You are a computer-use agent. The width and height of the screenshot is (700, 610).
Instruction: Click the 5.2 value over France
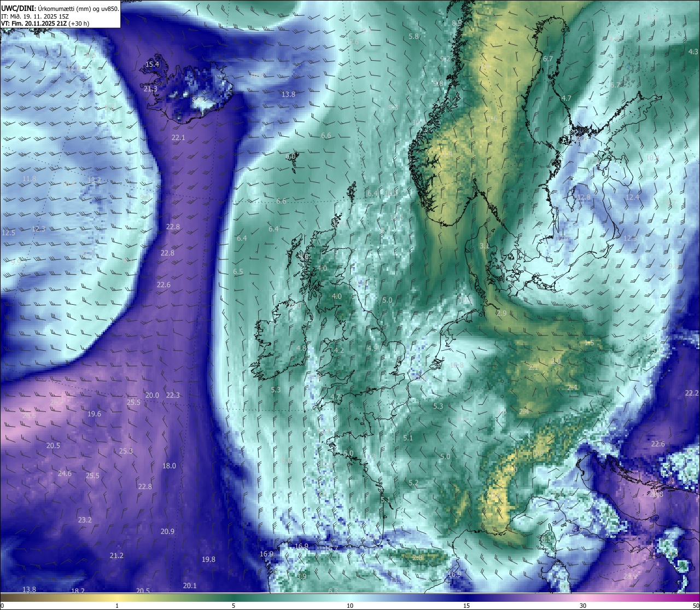click(413, 483)
